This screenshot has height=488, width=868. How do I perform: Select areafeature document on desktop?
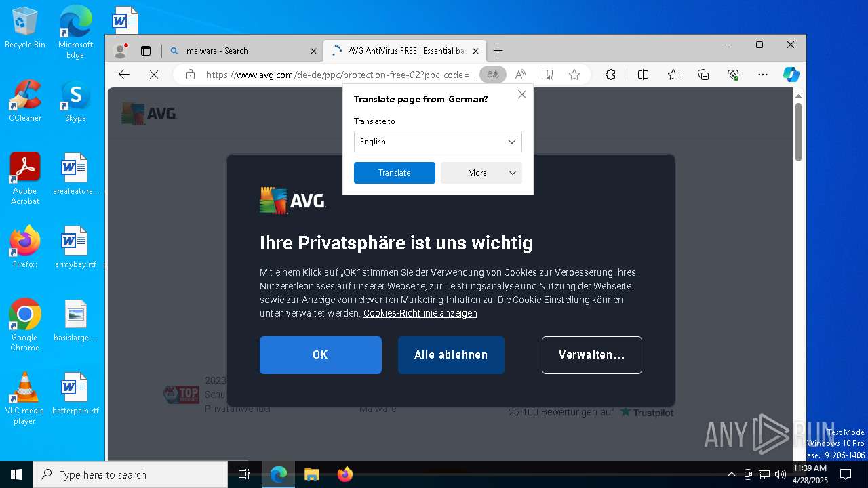(75, 174)
